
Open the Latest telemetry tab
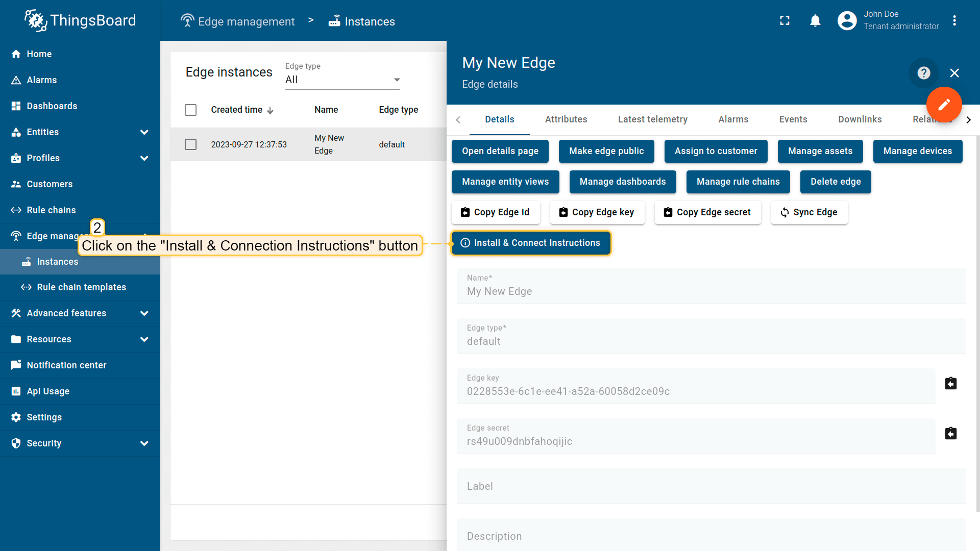(x=652, y=119)
